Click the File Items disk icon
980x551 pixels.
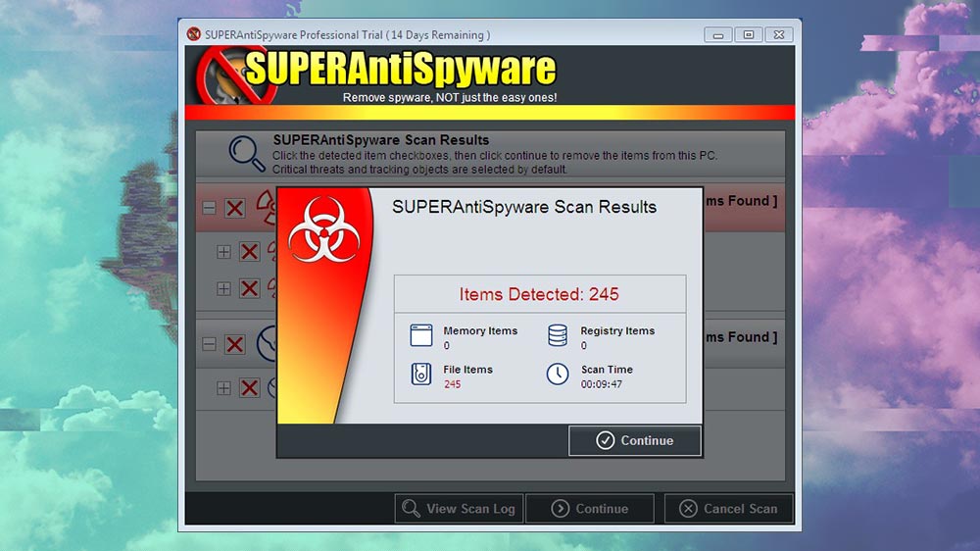point(421,374)
